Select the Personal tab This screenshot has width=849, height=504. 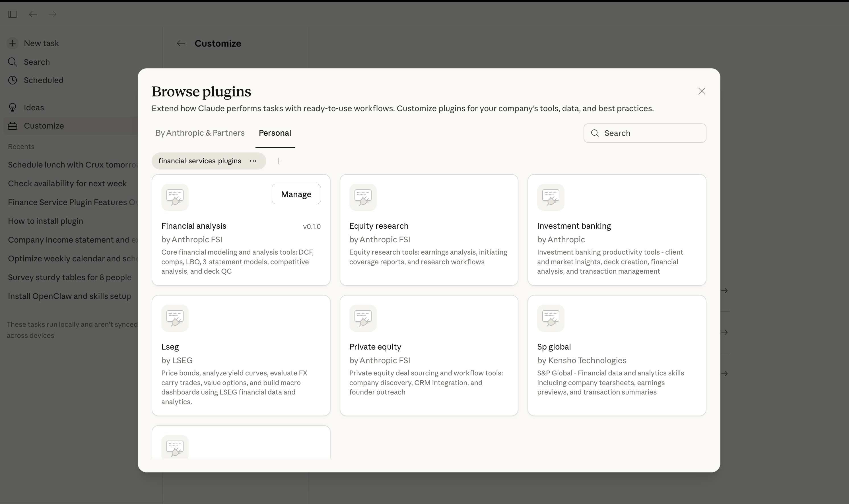coord(275,133)
